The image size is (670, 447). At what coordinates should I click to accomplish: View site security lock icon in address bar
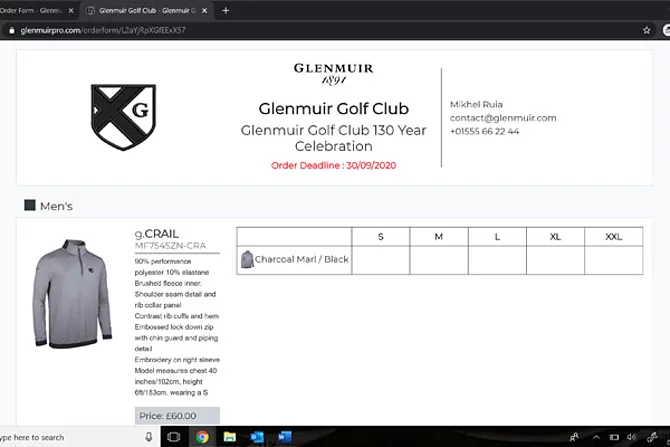pyautogui.click(x=12, y=30)
